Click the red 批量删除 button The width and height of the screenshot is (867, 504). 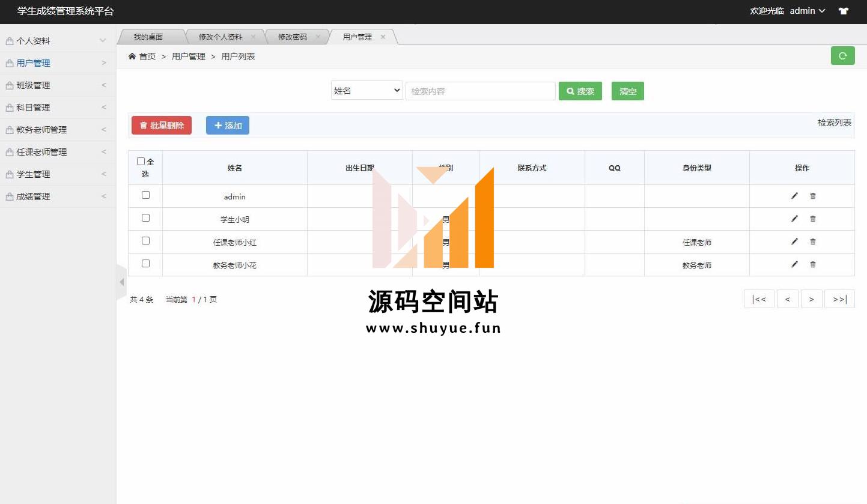[162, 126]
